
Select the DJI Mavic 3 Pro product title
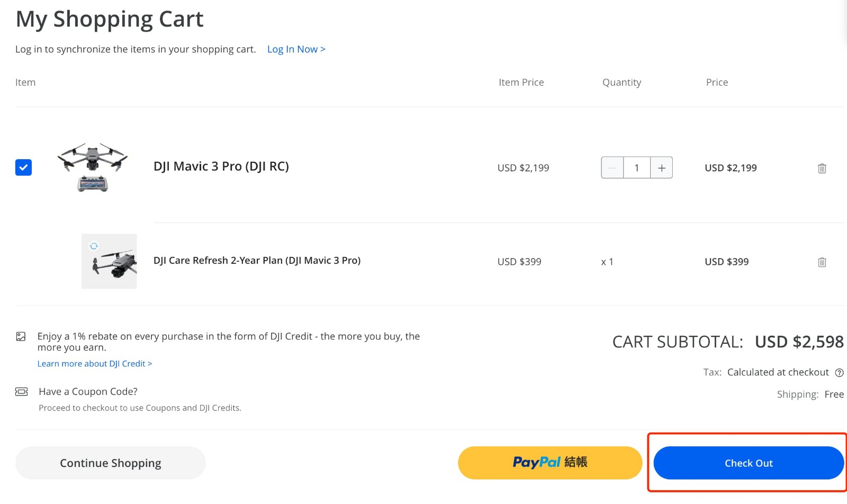click(221, 166)
